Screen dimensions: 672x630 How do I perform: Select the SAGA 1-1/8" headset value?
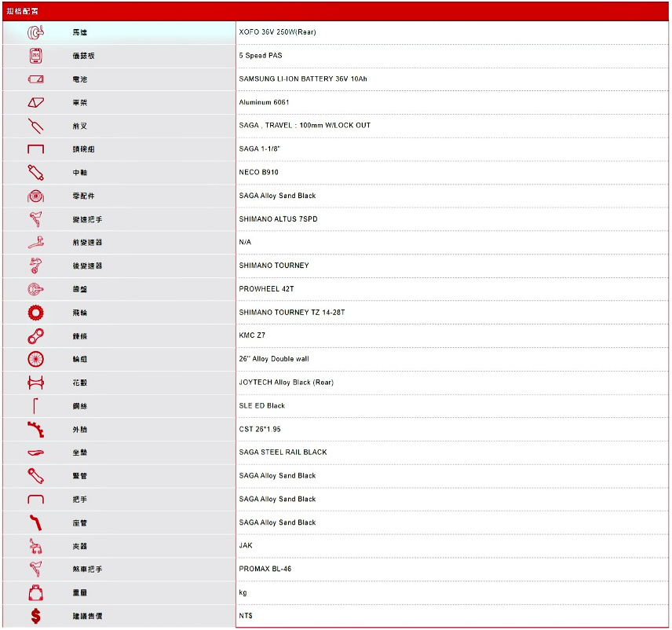point(259,148)
